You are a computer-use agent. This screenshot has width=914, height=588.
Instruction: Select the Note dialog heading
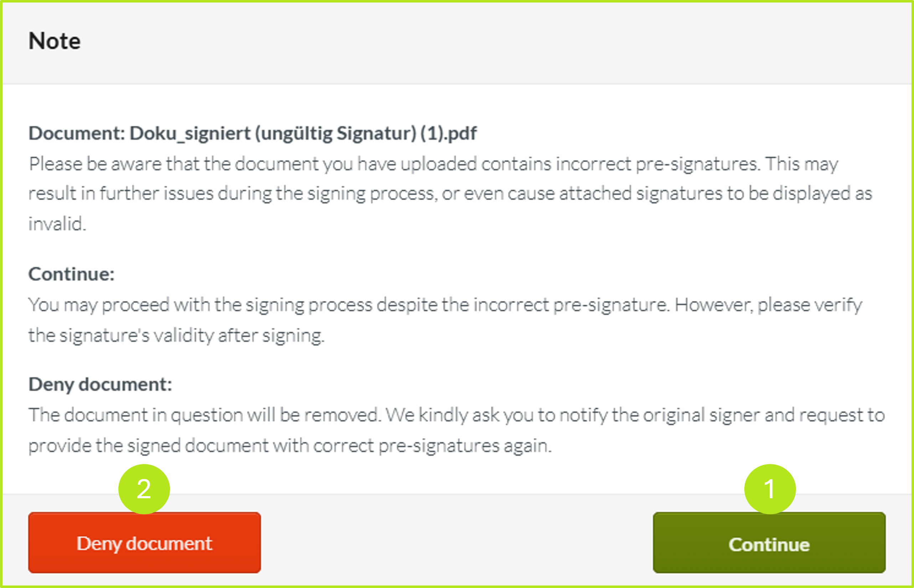pyautogui.click(x=55, y=41)
